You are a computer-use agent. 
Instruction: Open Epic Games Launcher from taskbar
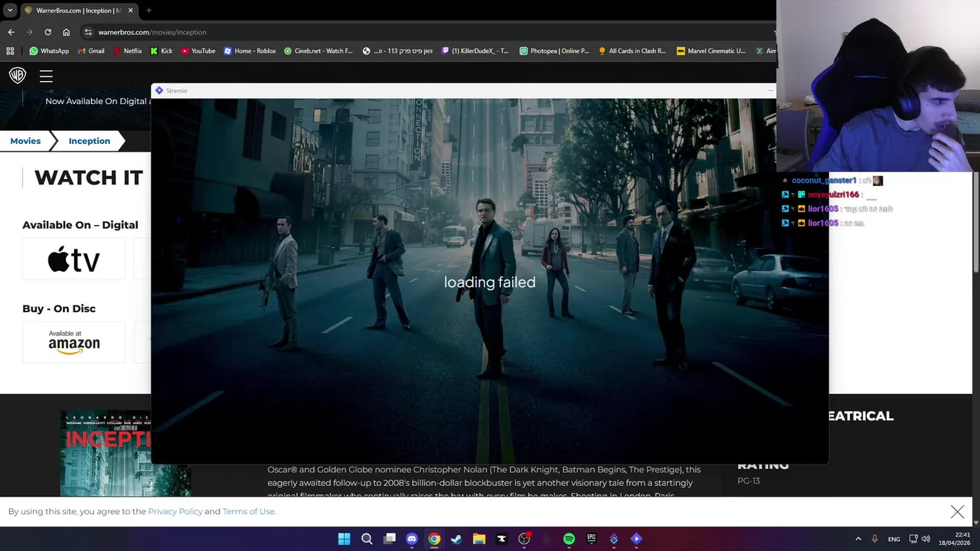point(591,539)
